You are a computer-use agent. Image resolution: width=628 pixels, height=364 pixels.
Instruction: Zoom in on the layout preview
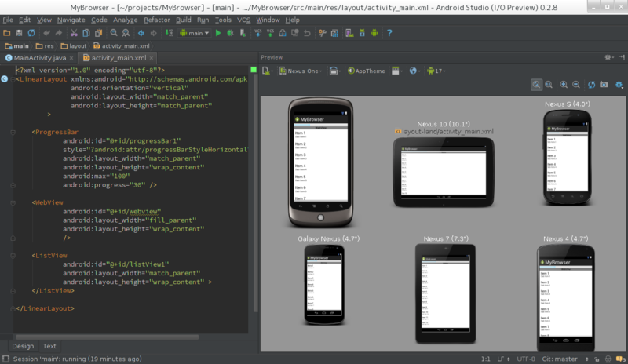click(564, 85)
